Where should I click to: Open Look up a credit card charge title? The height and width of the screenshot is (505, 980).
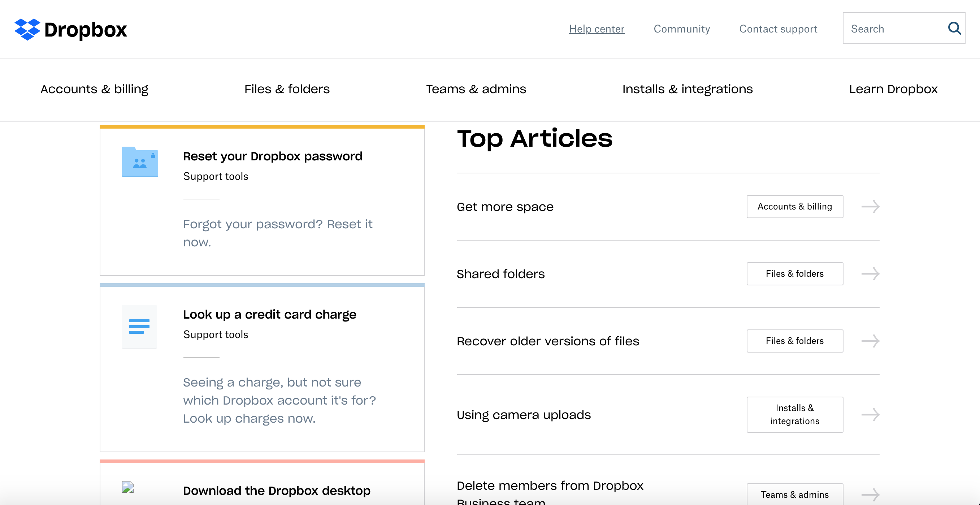tap(269, 315)
